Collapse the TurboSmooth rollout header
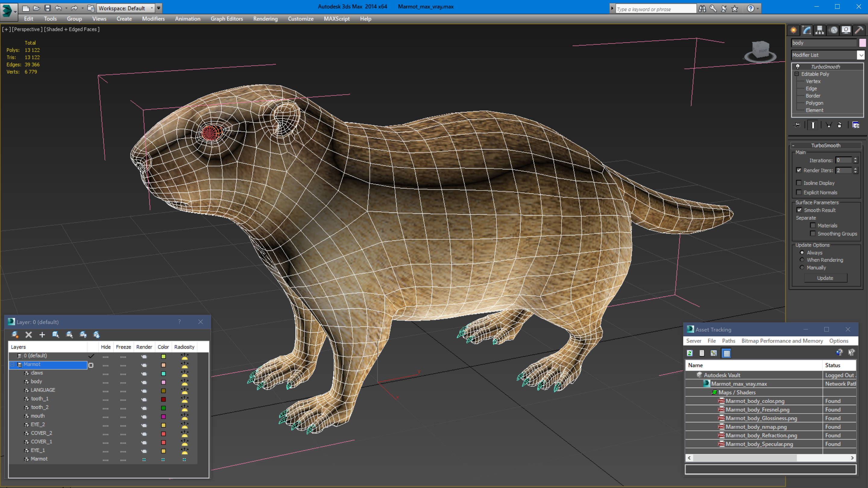The image size is (868, 488). coord(826,145)
